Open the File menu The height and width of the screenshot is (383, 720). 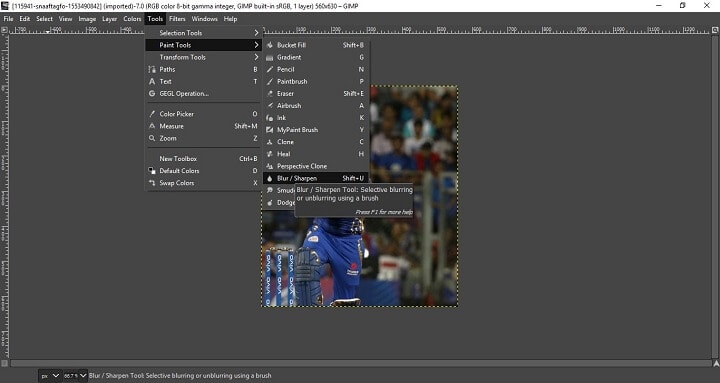(x=8, y=19)
